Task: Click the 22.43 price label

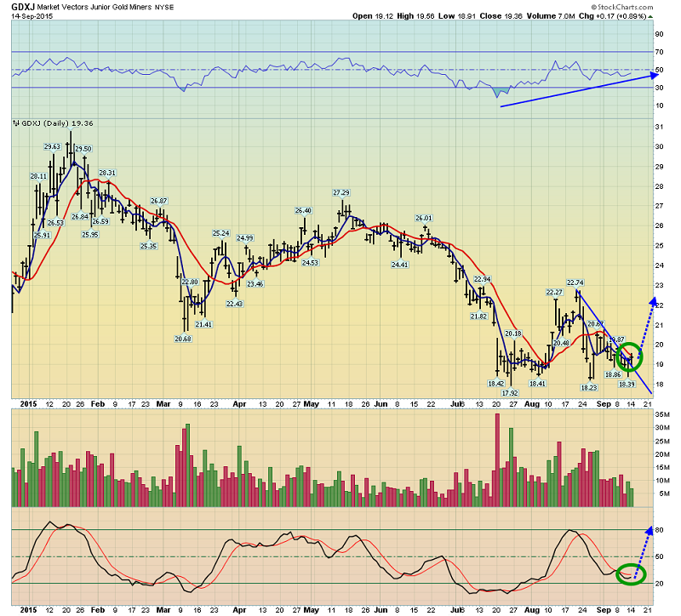Action: pyautogui.click(x=235, y=304)
